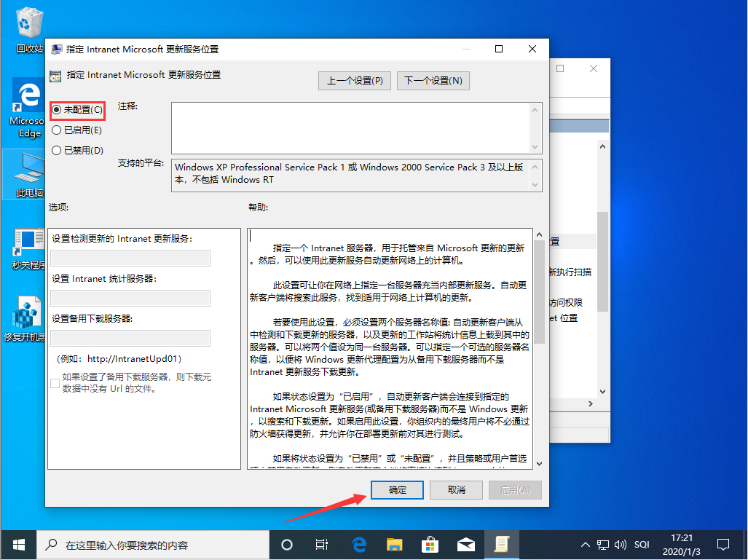Open the Mail app from the taskbar
This screenshot has width=748, height=560.
click(x=465, y=545)
